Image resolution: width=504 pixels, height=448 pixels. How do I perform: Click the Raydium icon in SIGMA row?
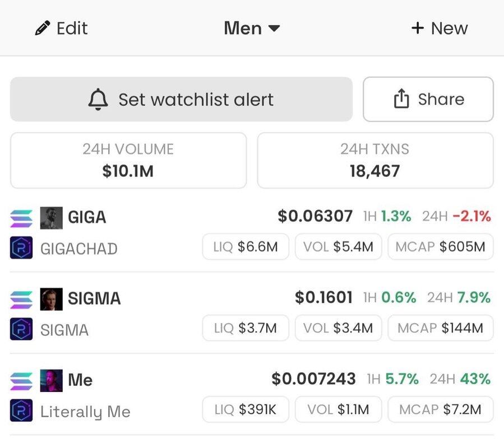pos(21,329)
